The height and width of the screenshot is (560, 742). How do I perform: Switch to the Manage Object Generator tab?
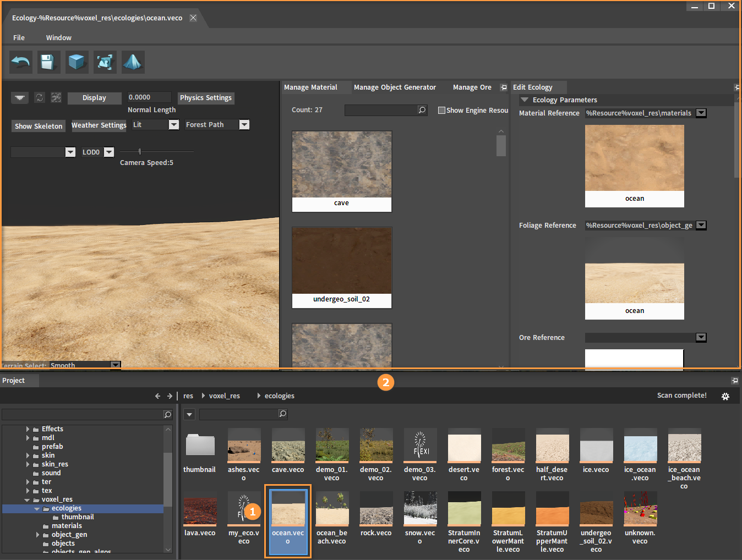point(395,87)
